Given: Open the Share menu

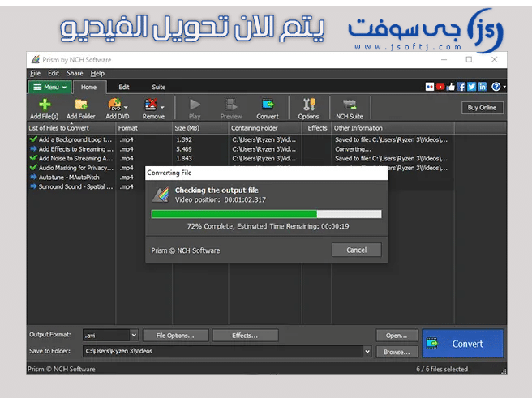Looking at the screenshot, I should tap(75, 73).
